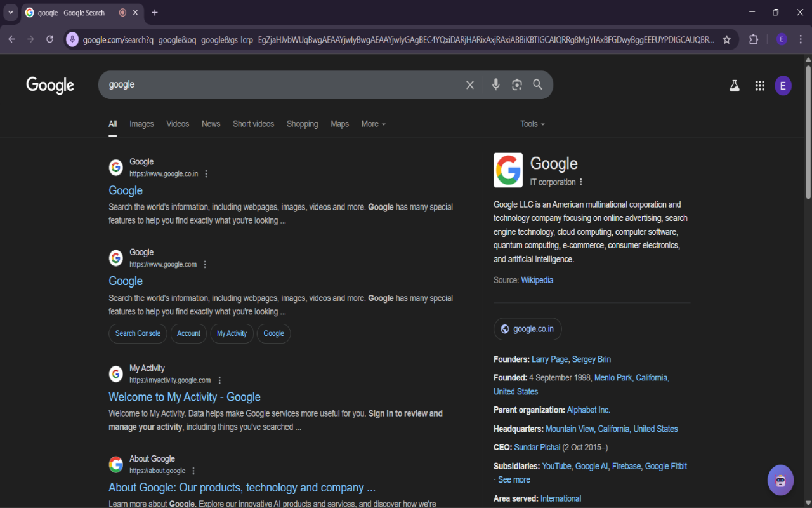Open the Sundar Pichai CEO link
Viewport: 812px width, 508px height.
[x=537, y=448]
